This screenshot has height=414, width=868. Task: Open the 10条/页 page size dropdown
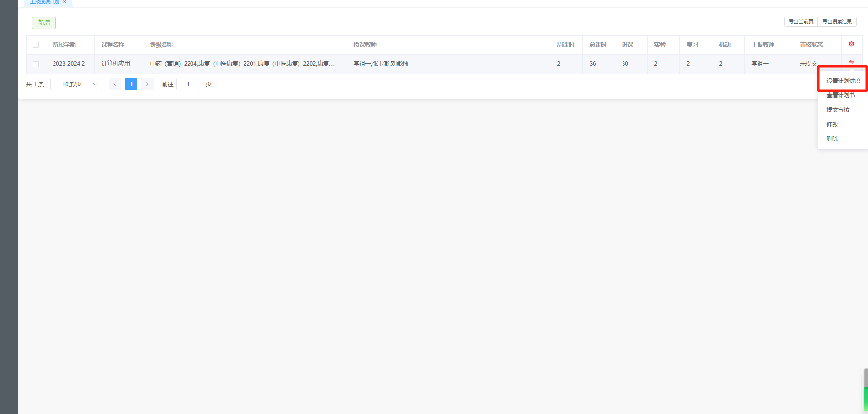pyautogui.click(x=76, y=84)
